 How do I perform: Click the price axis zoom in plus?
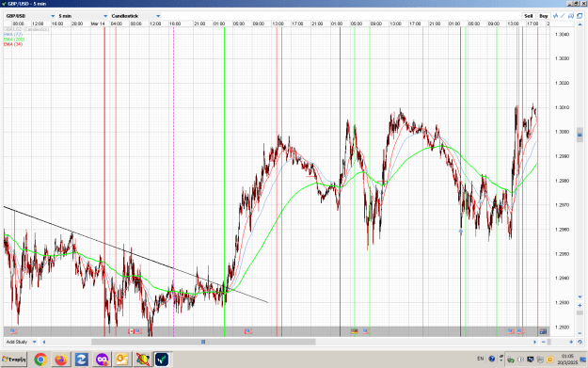(580, 305)
